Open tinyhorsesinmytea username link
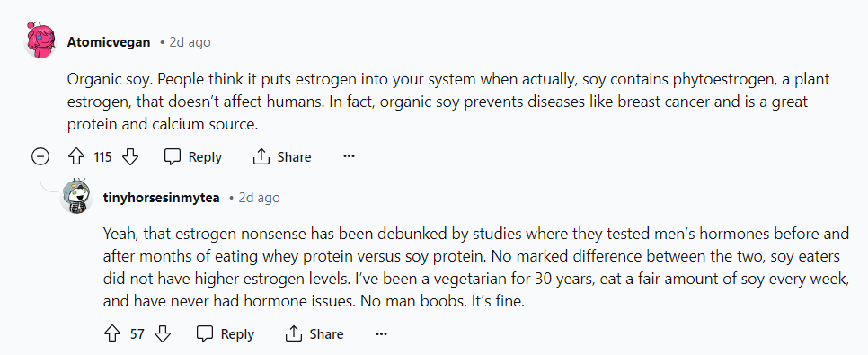This screenshot has height=355, width=868. 161,198
